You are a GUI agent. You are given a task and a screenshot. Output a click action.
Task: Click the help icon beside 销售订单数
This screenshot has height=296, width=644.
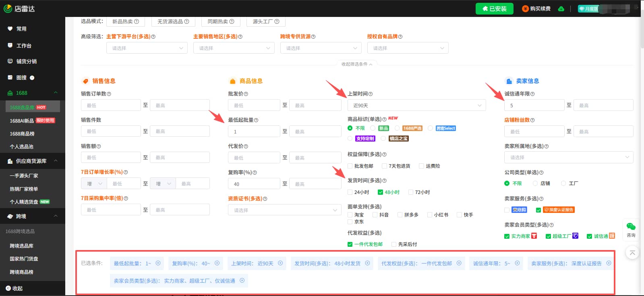[109, 94]
